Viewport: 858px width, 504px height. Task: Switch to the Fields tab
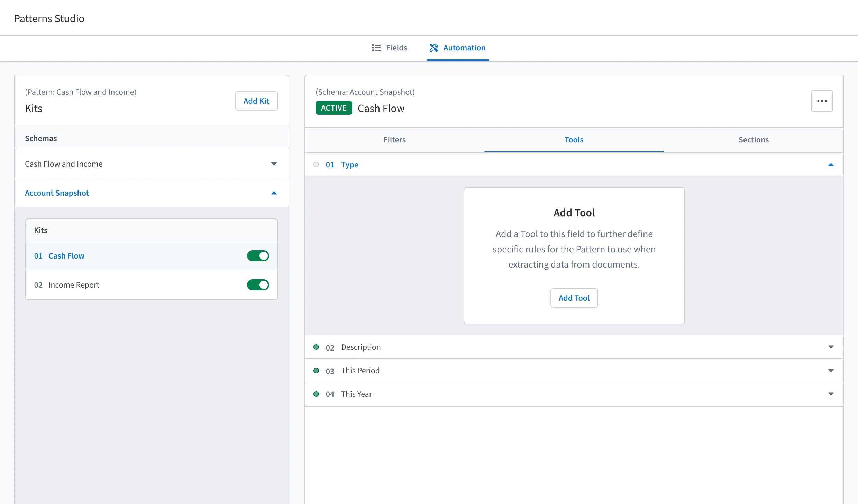coord(390,48)
